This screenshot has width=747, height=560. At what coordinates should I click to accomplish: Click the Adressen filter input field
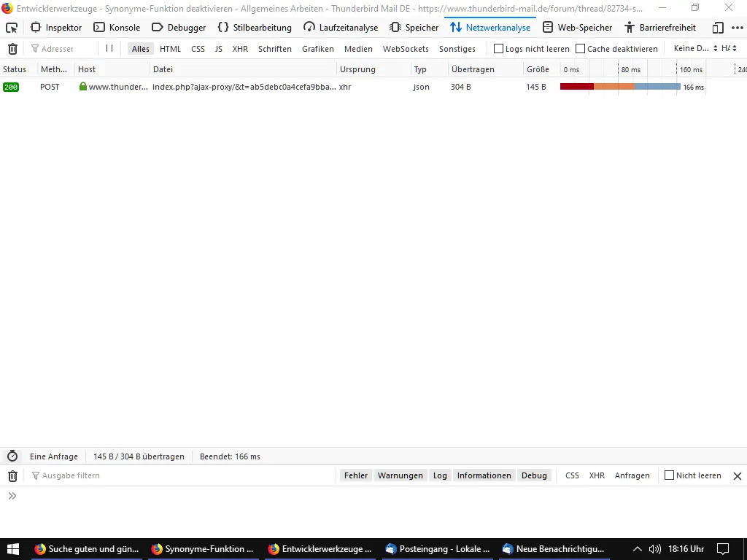(62, 49)
